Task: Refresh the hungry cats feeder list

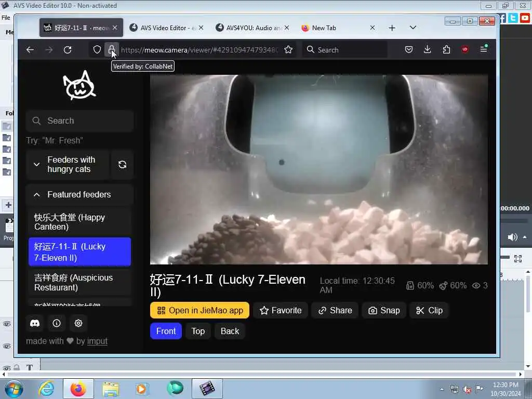Action: click(x=123, y=165)
